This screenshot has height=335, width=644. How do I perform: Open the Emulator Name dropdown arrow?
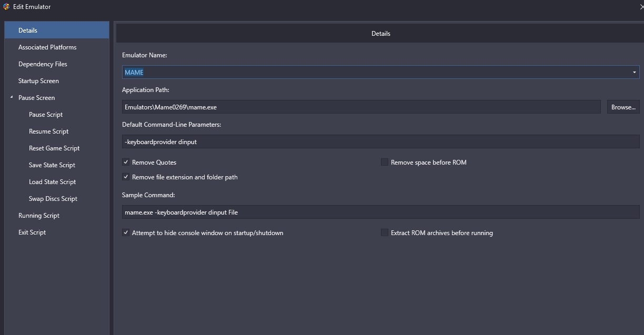635,72
